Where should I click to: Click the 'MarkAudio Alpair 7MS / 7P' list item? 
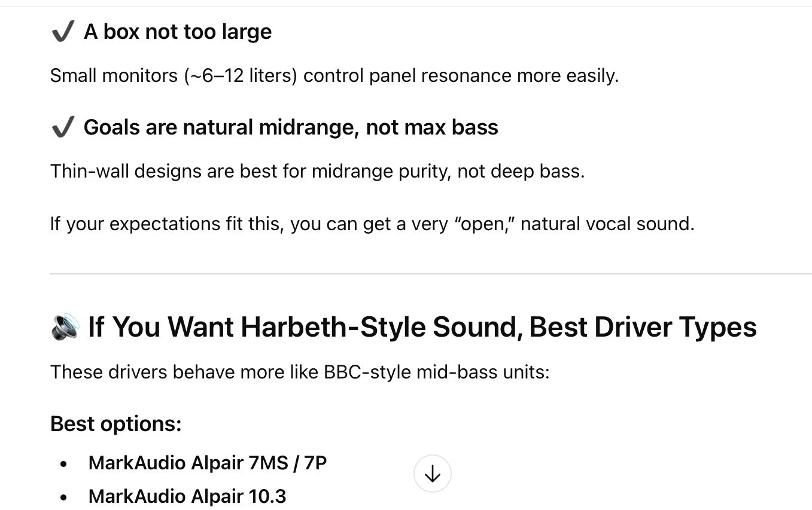208,463
